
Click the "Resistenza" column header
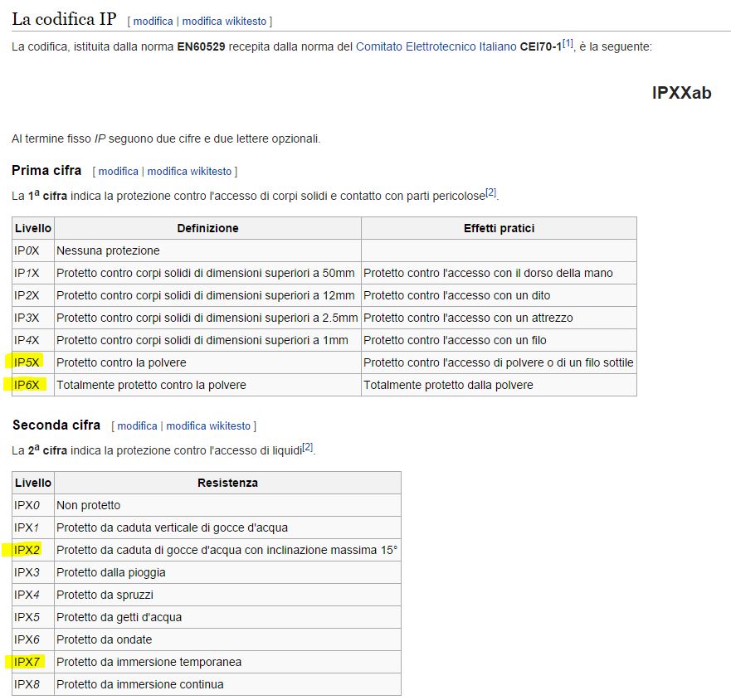(x=227, y=483)
